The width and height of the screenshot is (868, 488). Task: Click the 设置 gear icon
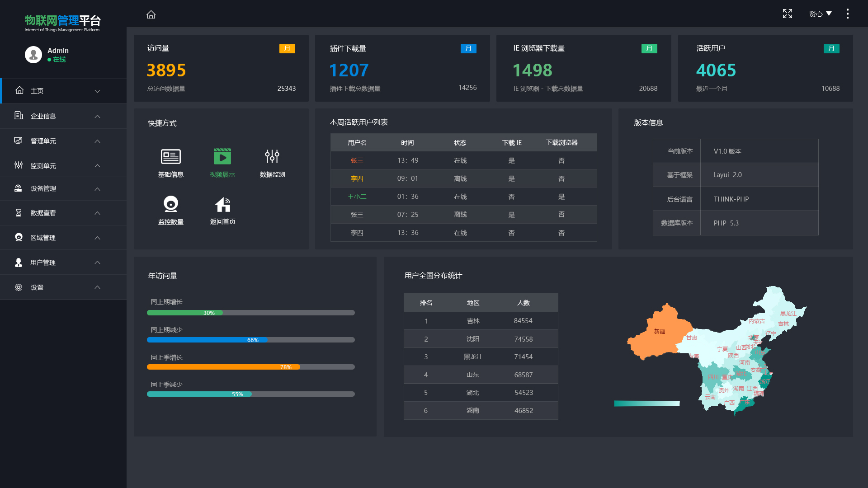coord(19,287)
